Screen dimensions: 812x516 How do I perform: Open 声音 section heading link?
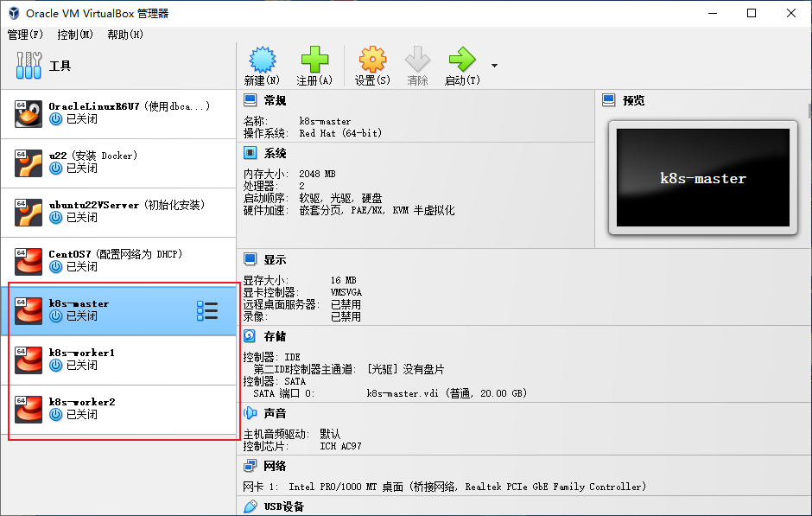[275, 413]
